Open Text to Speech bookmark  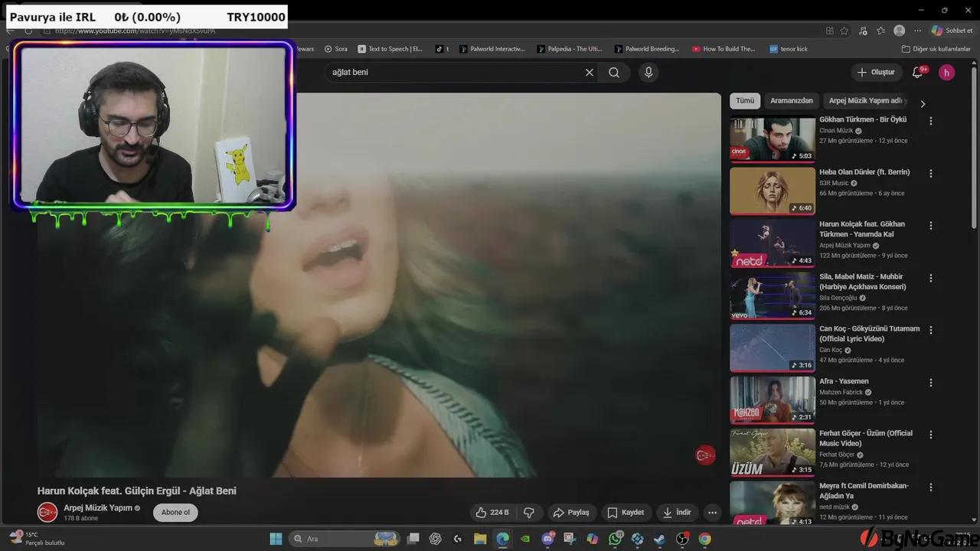[390, 49]
